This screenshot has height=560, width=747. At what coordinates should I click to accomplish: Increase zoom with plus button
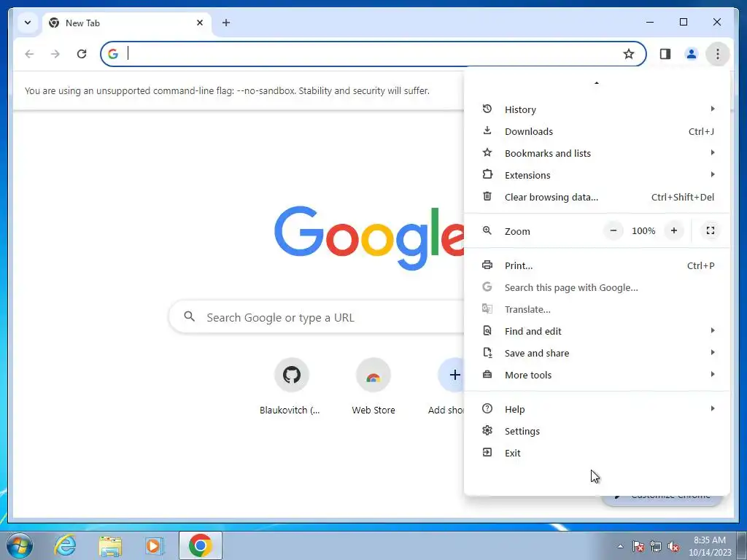click(x=673, y=231)
